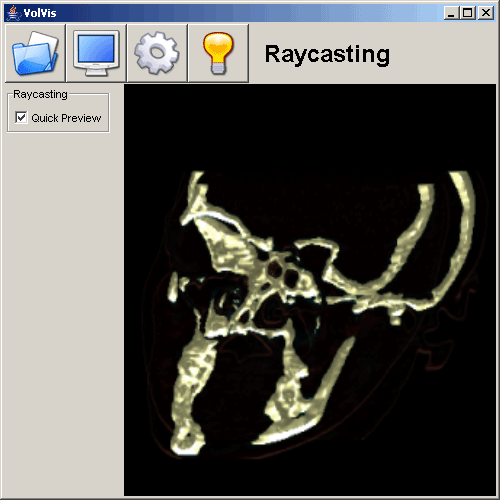
Task: Click the black empty area above skull
Action: [310, 127]
